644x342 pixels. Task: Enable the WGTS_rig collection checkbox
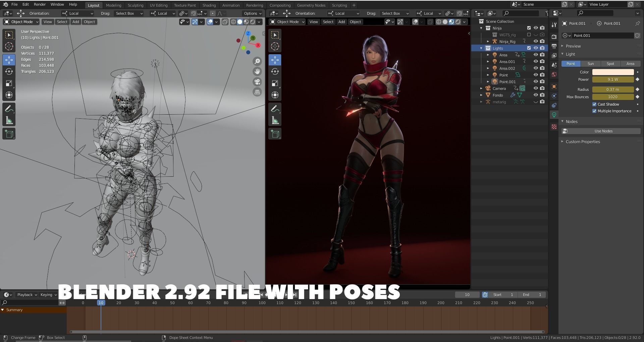pos(529,35)
